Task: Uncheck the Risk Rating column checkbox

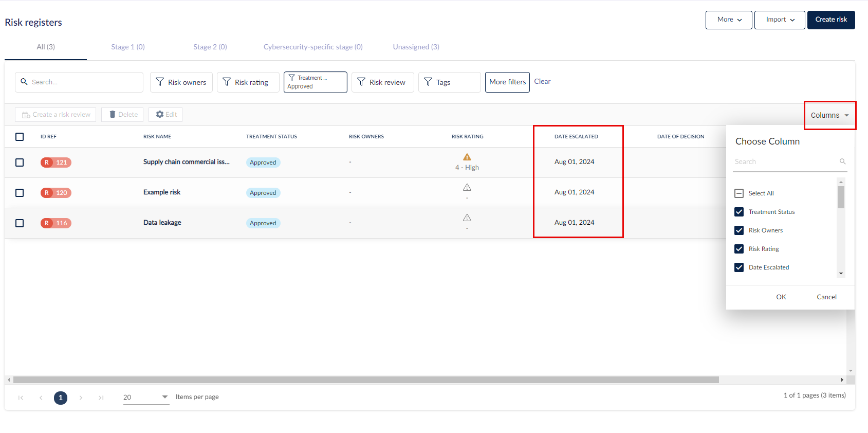Action: (739, 249)
